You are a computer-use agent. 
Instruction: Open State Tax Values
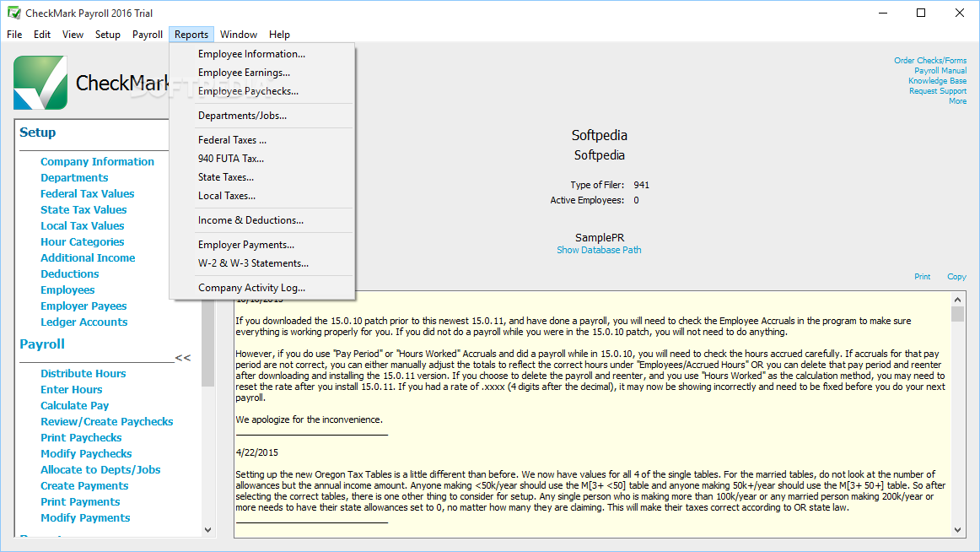click(83, 209)
